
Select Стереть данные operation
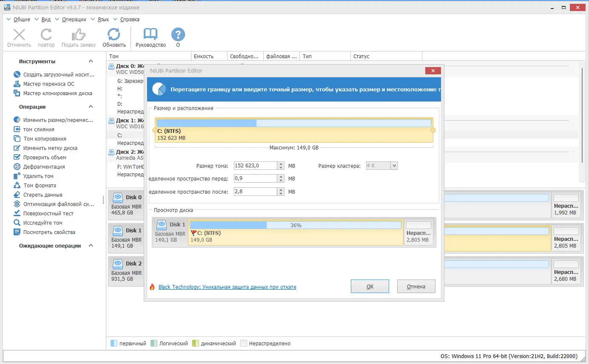[x=38, y=195]
